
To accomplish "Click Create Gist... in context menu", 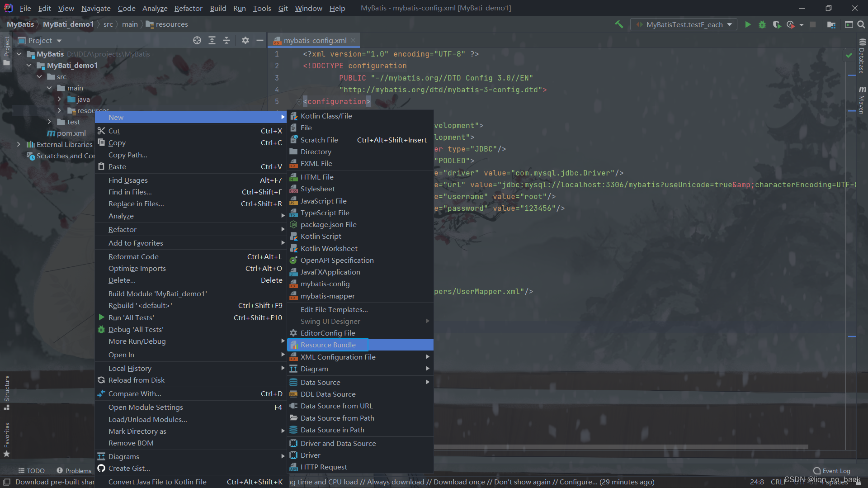I will click(x=191, y=468).
